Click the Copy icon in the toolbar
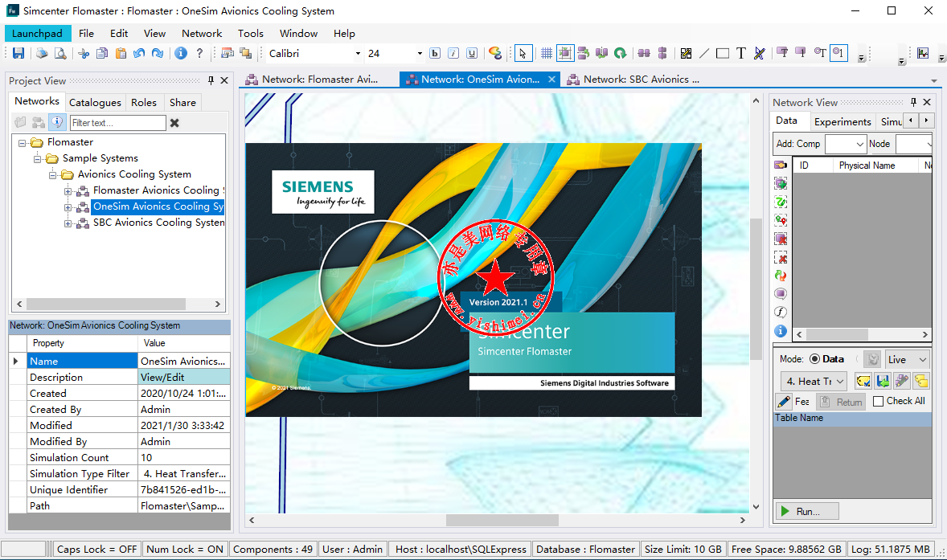The width and height of the screenshot is (947, 560). pos(102,53)
